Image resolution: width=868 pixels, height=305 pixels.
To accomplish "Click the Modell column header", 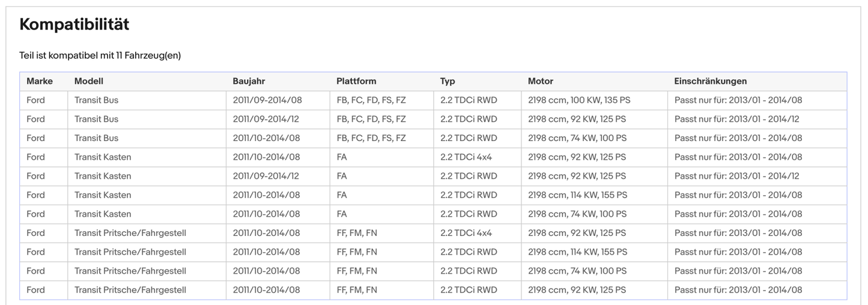I will [89, 81].
